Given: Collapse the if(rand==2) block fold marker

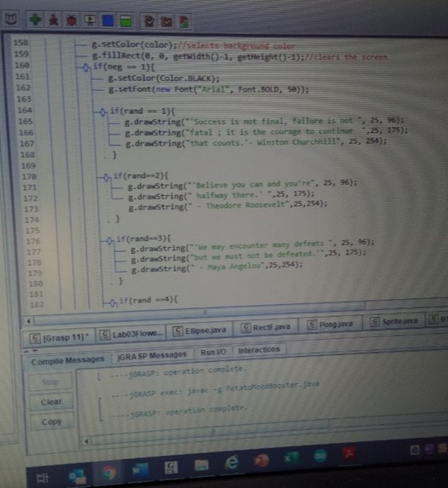Looking at the screenshot, I should tap(106, 178).
